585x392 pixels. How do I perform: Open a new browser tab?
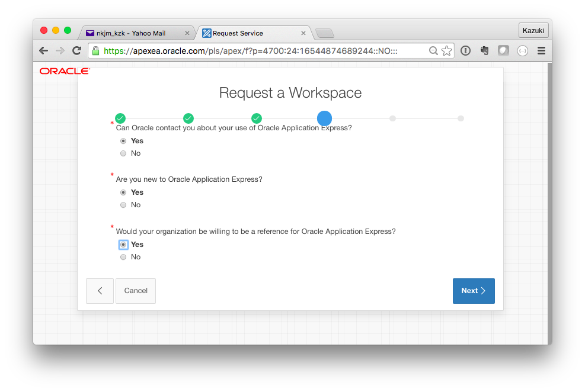pos(325,34)
